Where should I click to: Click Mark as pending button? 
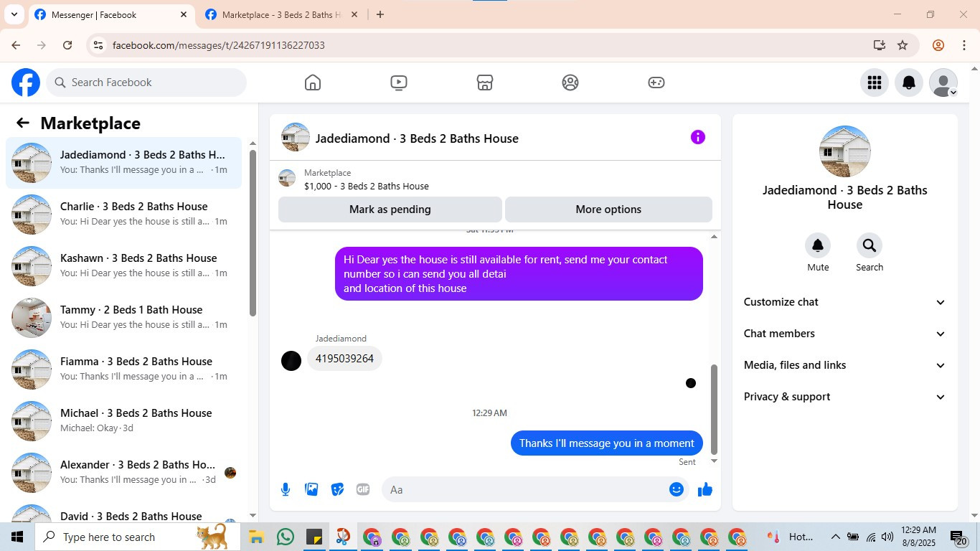pos(390,209)
